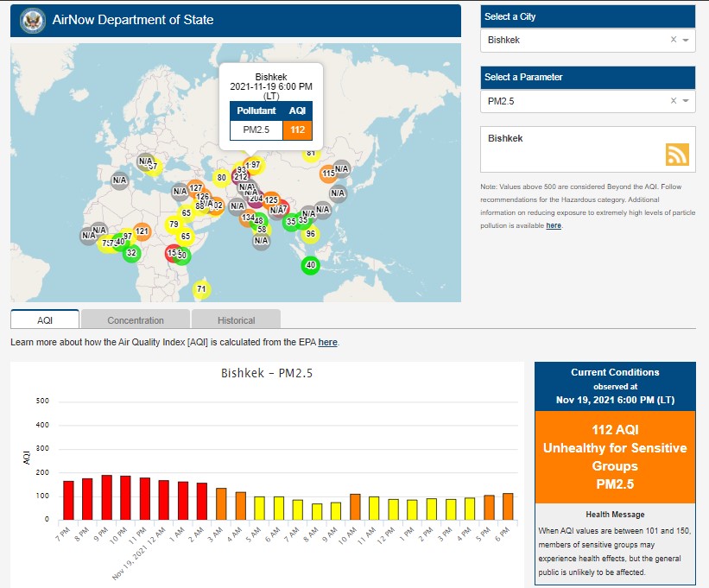The image size is (709, 588).
Task: Click the orange RSS feed icon
Action: 677,154
